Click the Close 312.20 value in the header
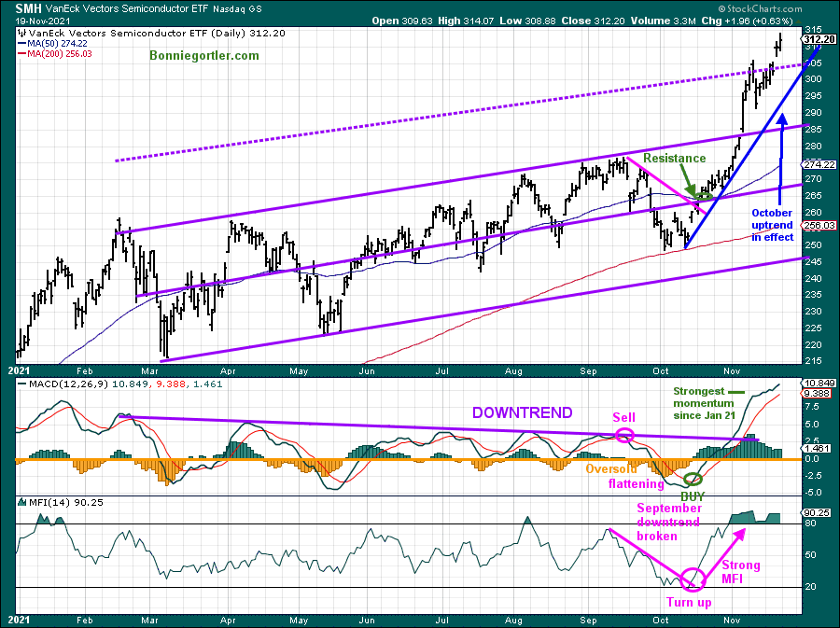The image size is (840, 628). [x=593, y=21]
